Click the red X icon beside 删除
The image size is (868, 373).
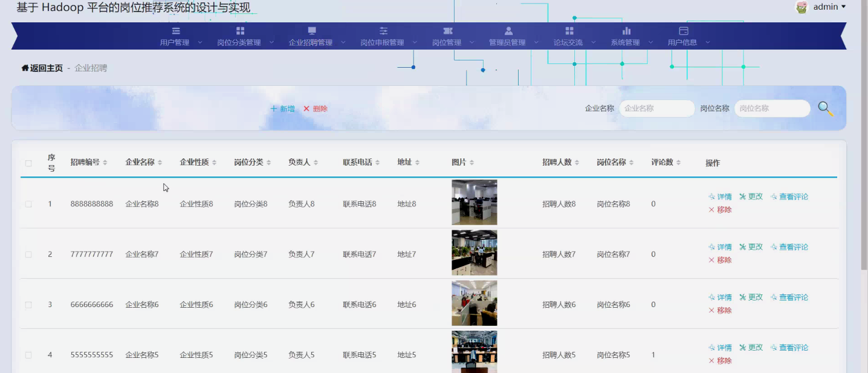click(308, 108)
